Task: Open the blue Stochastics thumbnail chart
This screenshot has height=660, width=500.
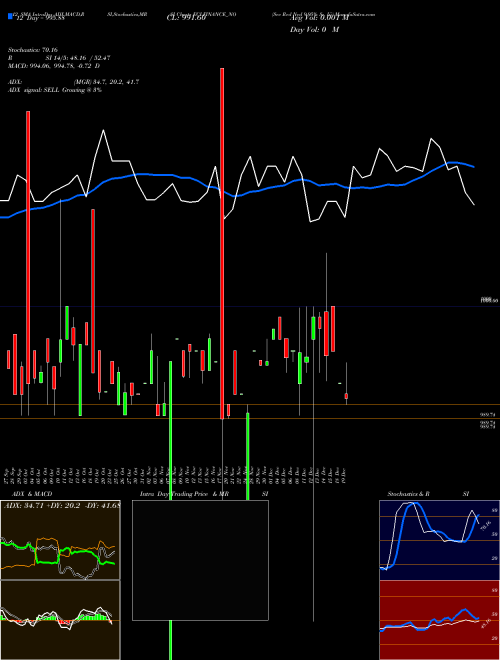Action: pos(439,540)
